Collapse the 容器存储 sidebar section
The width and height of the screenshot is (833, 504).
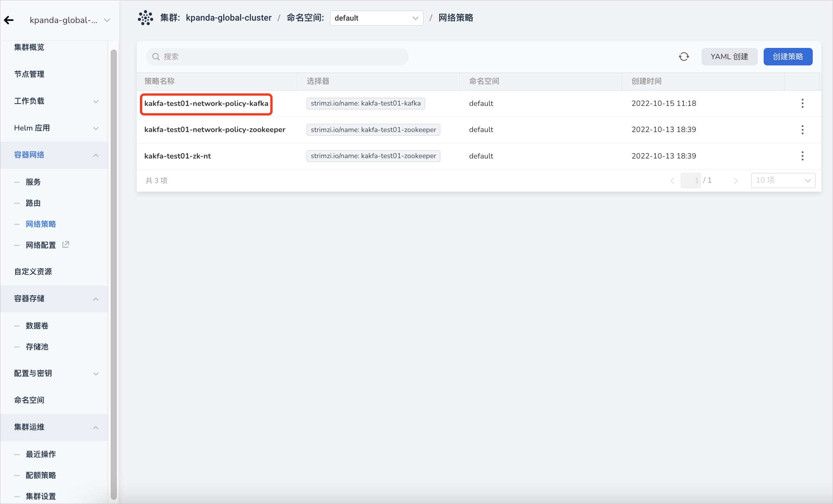click(54, 299)
